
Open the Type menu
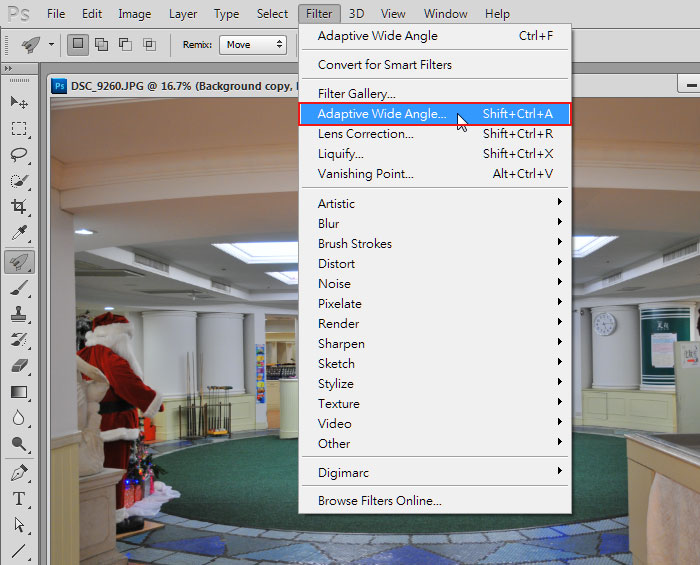coord(226,14)
